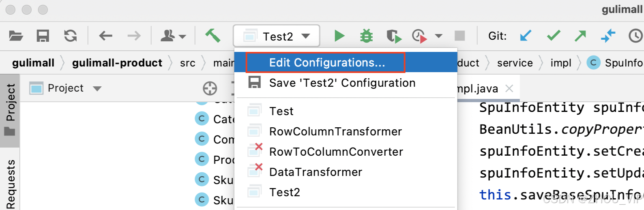The height and width of the screenshot is (210, 644).
Task: Push commits with green arrow icon
Action: tap(580, 36)
